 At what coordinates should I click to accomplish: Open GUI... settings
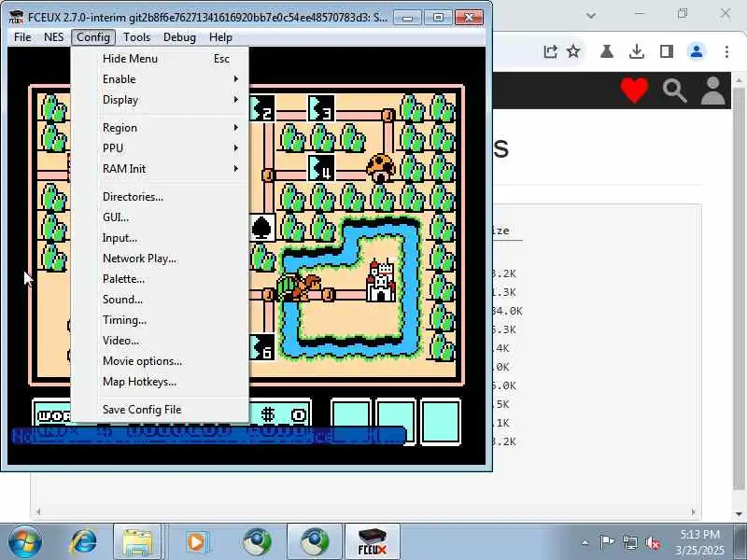pos(160,217)
